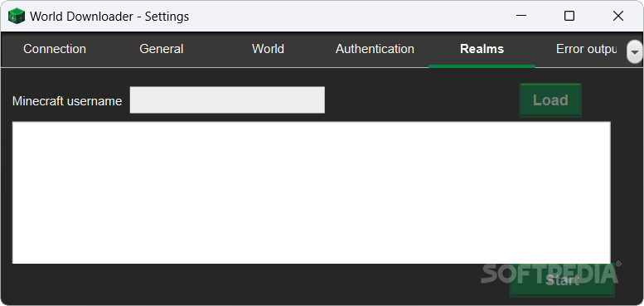Minimize the Settings window

pos(521,16)
